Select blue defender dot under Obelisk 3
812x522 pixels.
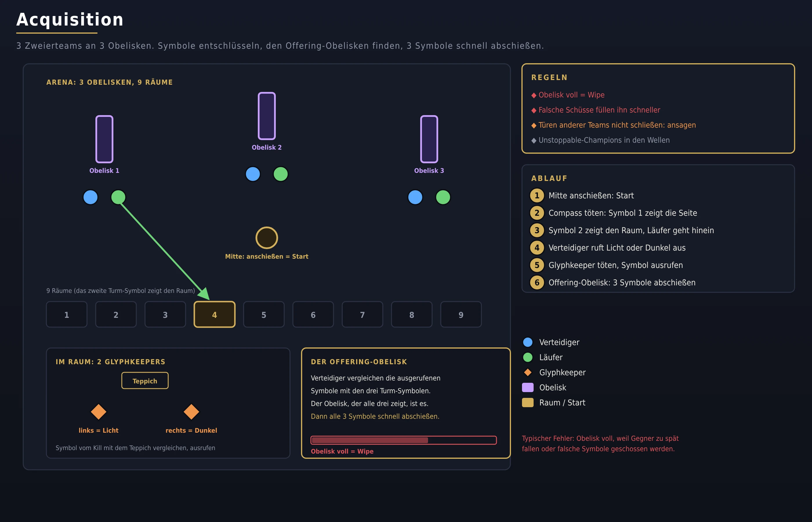(415, 197)
